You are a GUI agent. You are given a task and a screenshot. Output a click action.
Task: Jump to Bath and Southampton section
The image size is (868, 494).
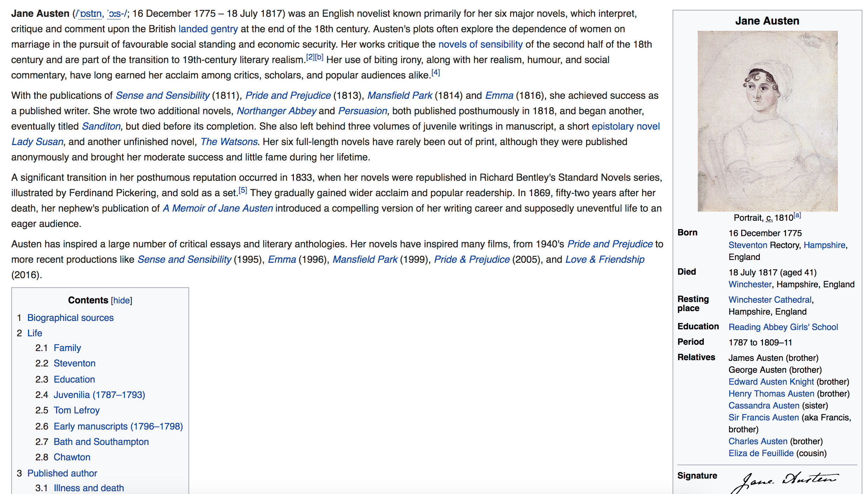pos(101,442)
